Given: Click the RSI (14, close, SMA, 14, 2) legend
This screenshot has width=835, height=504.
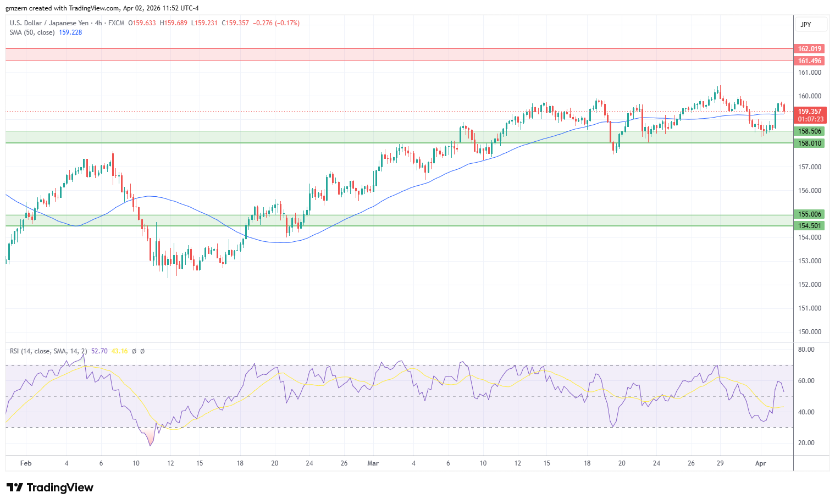Looking at the screenshot, I should tap(48, 351).
